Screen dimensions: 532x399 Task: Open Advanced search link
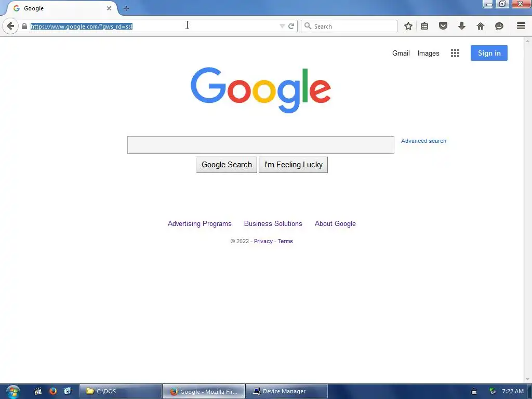click(x=423, y=141)
